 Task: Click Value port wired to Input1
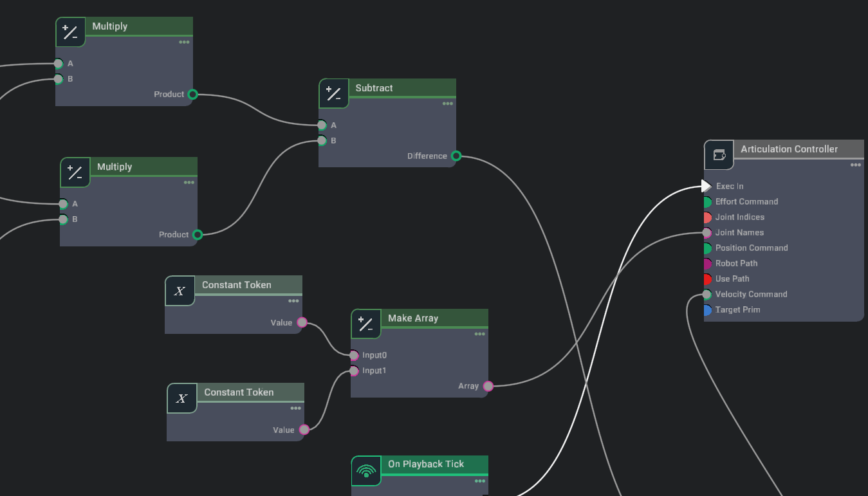click(x=304, y=430)
